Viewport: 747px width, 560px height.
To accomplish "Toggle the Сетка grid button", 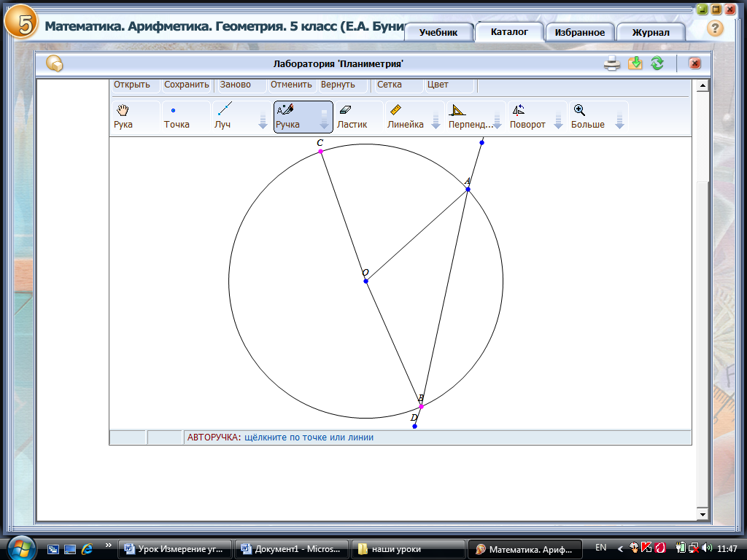I will click(x=398, y=85).
